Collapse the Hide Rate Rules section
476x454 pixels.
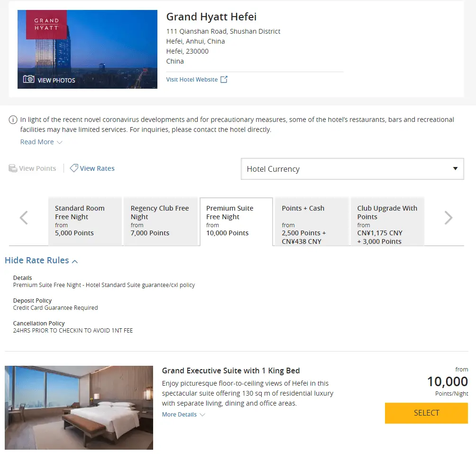click(41, 260)
